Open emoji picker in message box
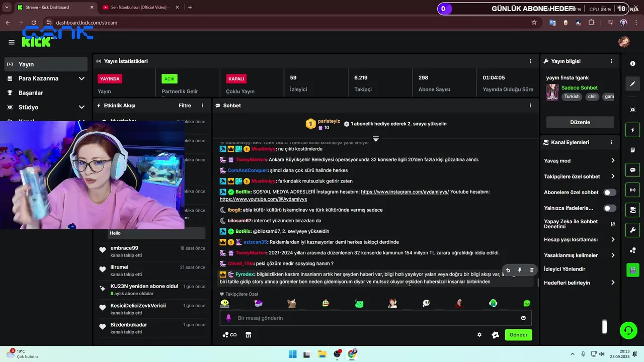The height and width of the screenshot is (362, 644). click(523, 318)
